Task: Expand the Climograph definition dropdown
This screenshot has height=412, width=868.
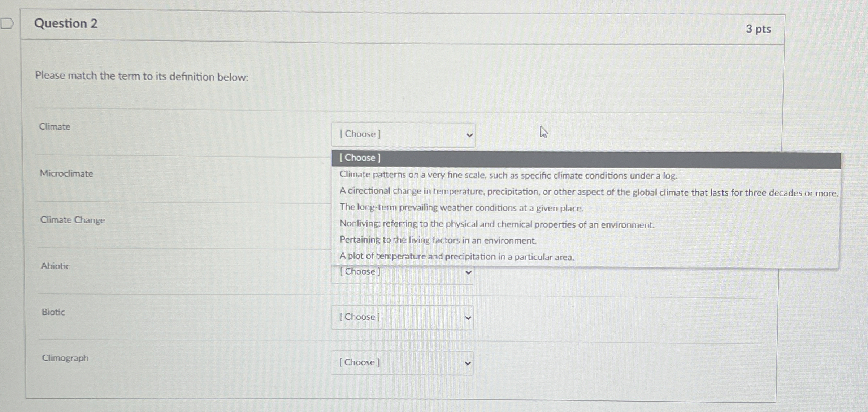Action: [402, 363]
